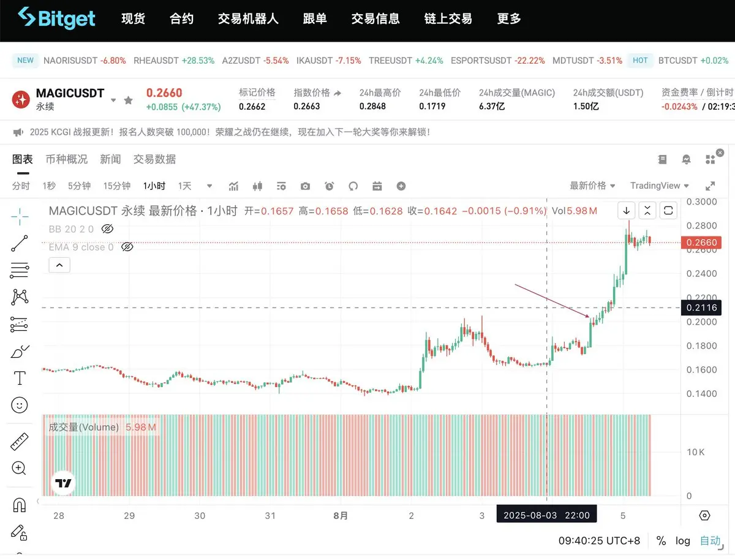Pick the brush drawing tool
The height and width of the screenshot is (560, 735).
[x=20, y=352]
